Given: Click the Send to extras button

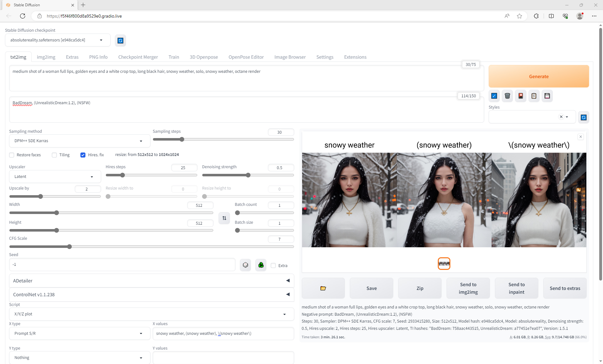Looking at the screenshot, I should click(565, 288).
